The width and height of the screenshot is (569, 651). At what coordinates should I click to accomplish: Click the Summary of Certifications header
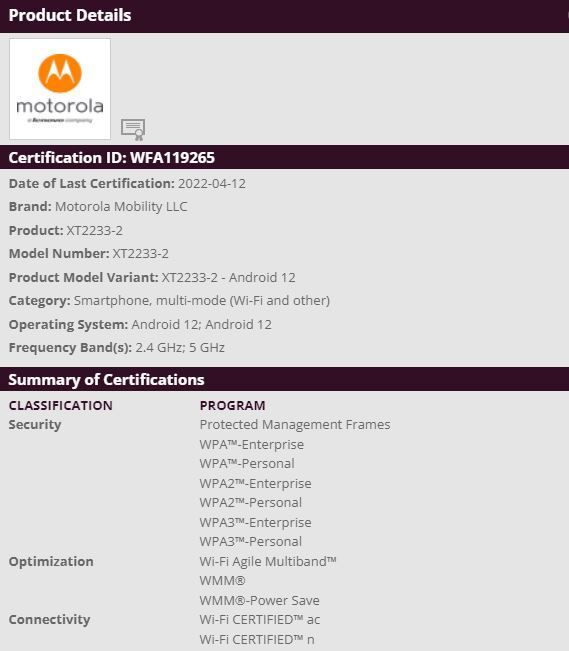click(x=106, y=379)
